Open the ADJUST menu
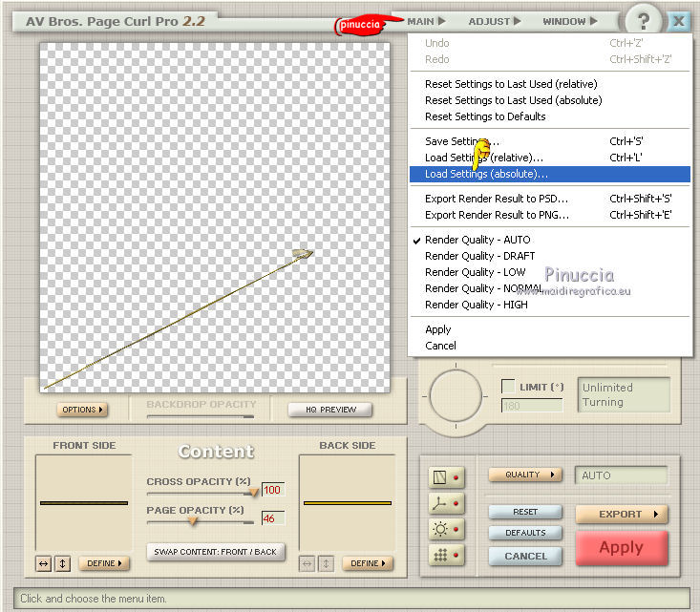700x612 pixels. coord(494,21)
